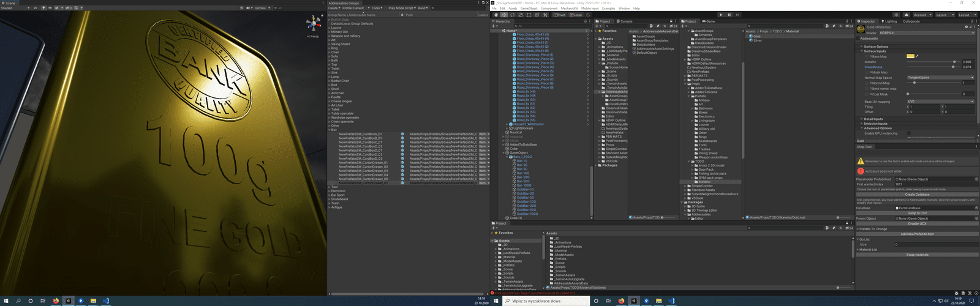Image resolution: width=980 pixels, height=306 pixels.
Task: Click the Tiling X input field
Action: pos(924,106)
